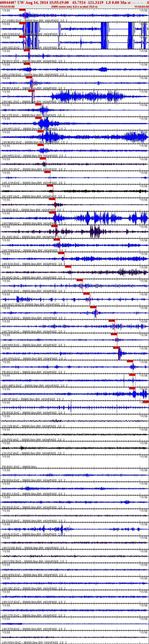Click the TA.J04D BHZ station label
Viewport: 149px width, 644px height.
33,237
